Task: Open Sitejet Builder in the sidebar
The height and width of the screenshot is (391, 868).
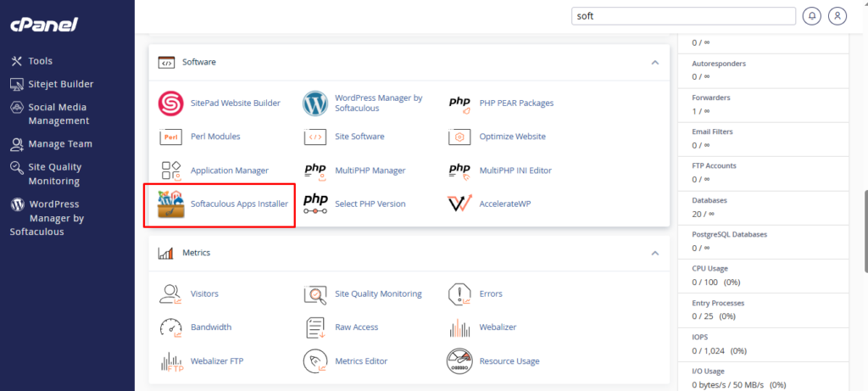Action: [52, 84]
